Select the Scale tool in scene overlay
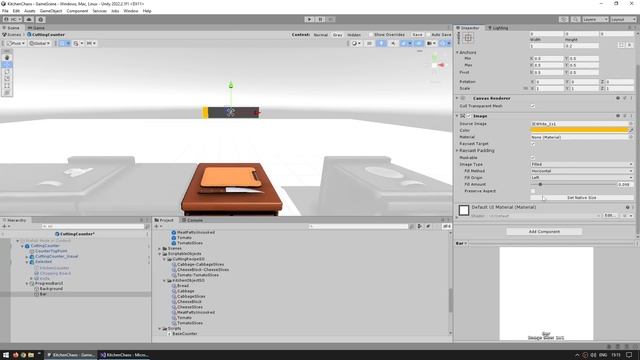 tap(7, 78)
